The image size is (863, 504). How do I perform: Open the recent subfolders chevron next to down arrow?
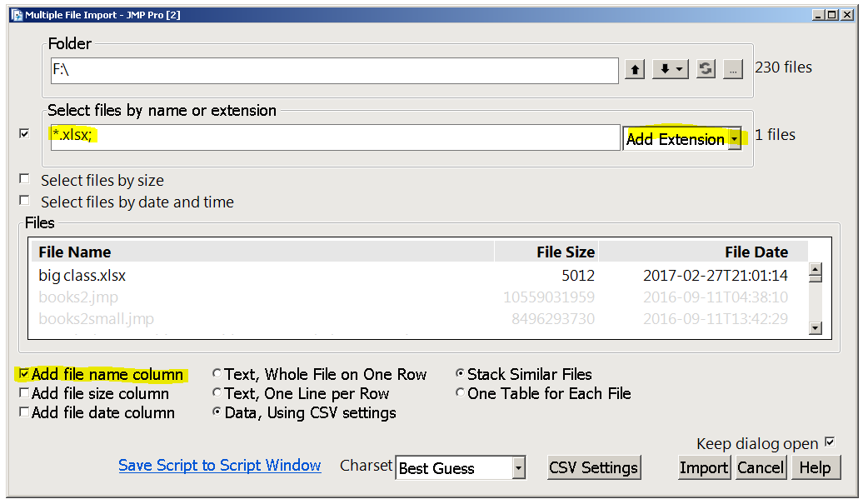pos(678,70)
